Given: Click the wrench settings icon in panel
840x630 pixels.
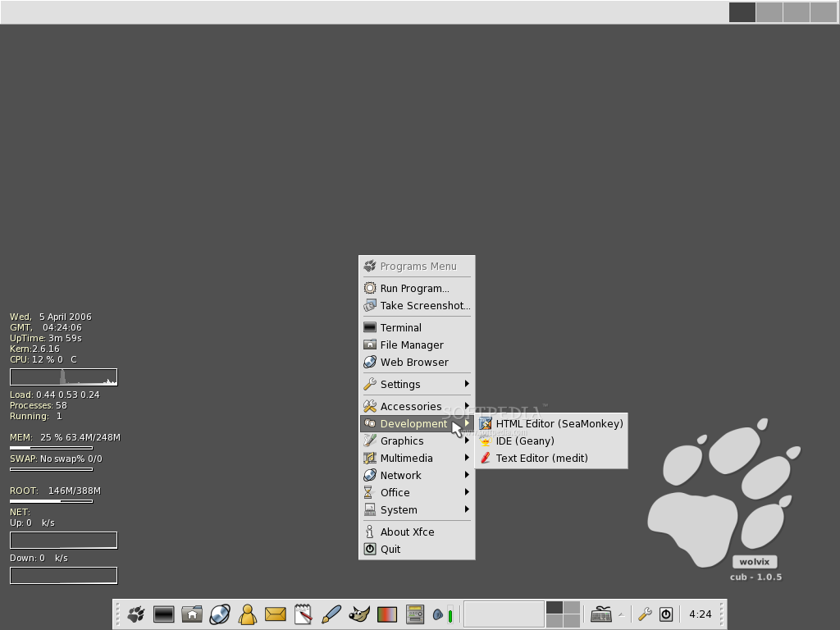Looking at the screenshot, I should click(x=645, y=614).
